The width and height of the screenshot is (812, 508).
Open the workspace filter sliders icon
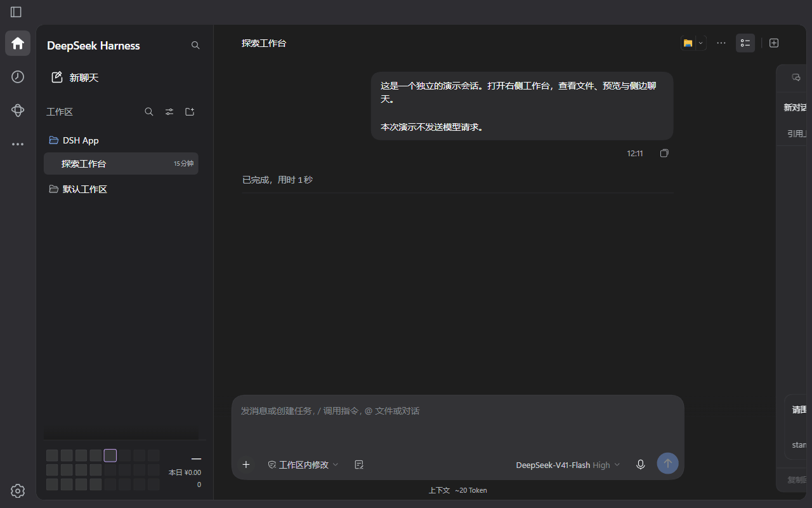169,112
